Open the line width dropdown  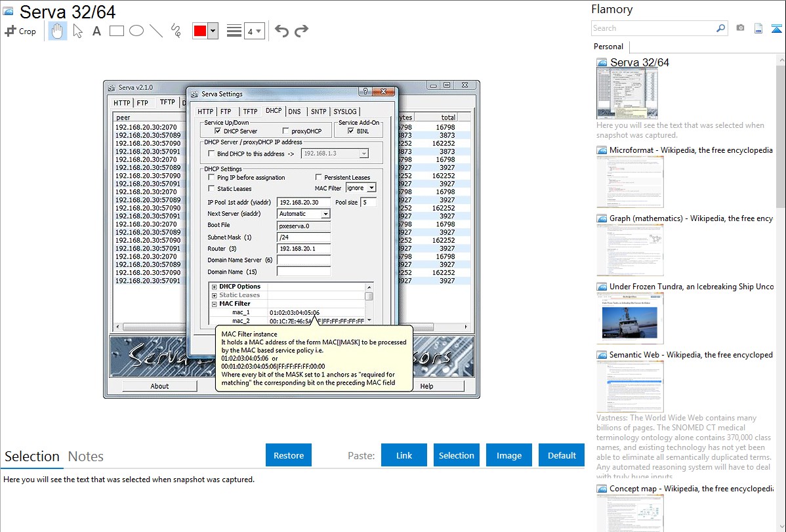click(x=254, y=31)
